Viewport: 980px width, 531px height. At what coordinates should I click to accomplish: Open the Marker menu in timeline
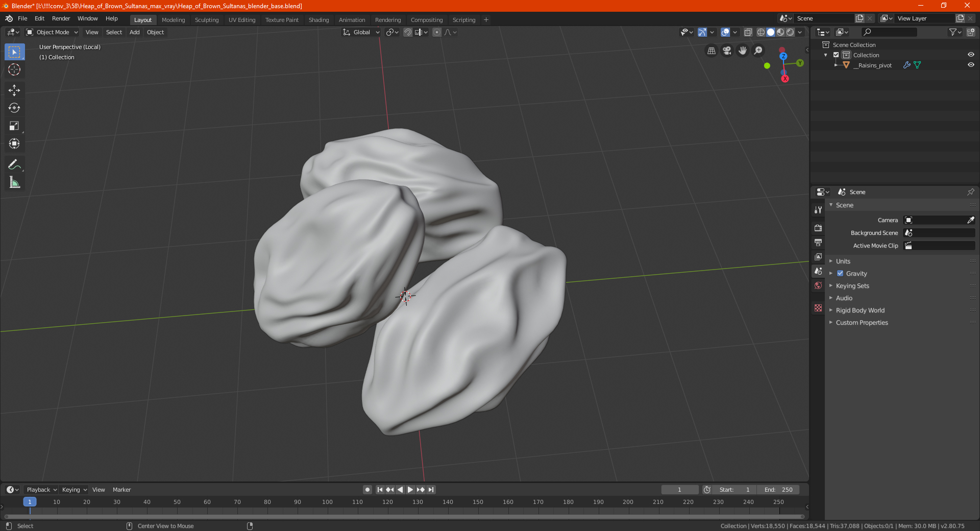click(x=121, y=490)
